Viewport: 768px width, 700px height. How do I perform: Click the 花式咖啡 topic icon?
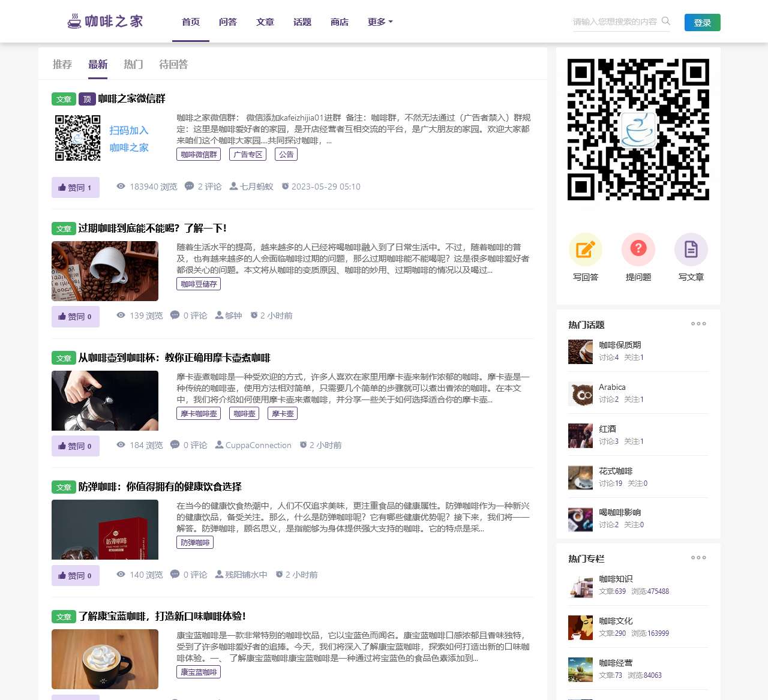(x=580, y=477)
